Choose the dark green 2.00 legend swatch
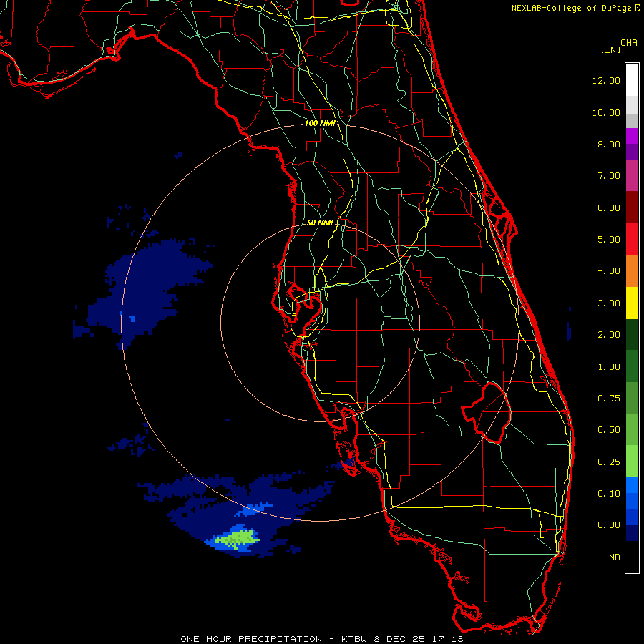This screenshot has height=644, width=644. tap(632, 334)
